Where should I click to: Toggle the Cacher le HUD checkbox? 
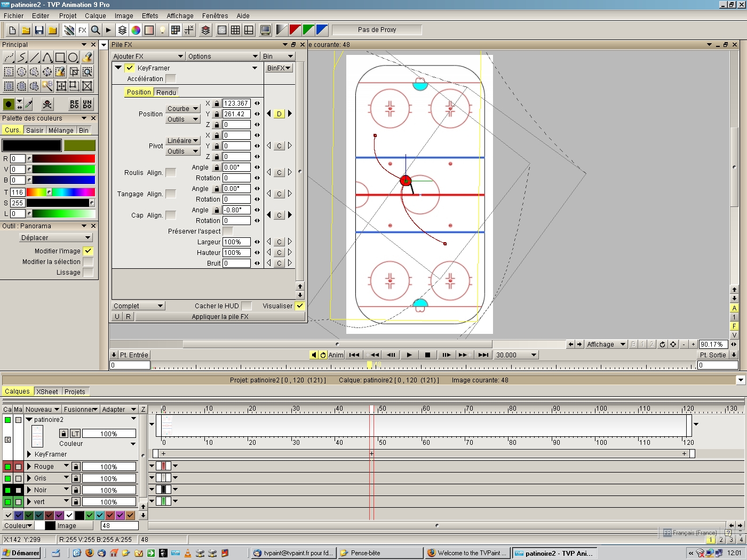click(x=247, y=306)
